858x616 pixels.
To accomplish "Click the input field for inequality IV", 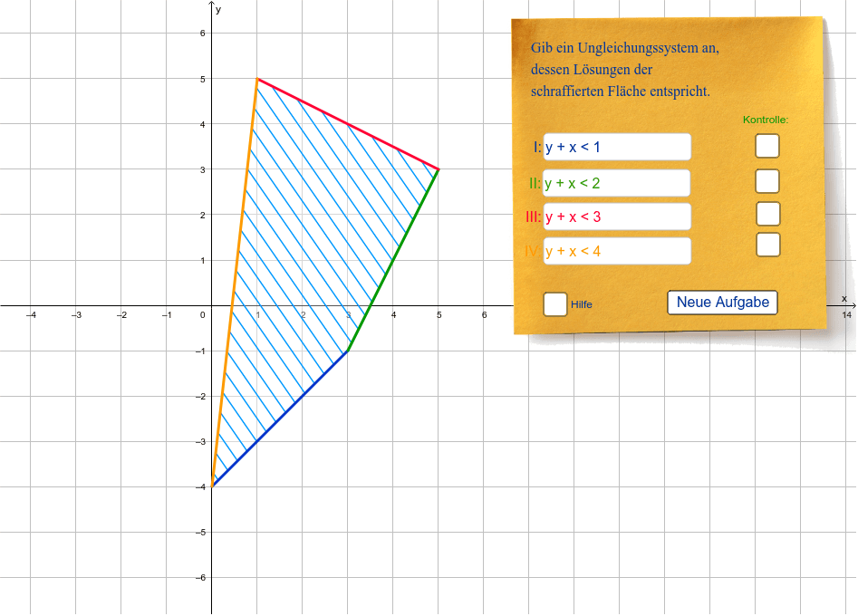I will click(x=617, y=251).
